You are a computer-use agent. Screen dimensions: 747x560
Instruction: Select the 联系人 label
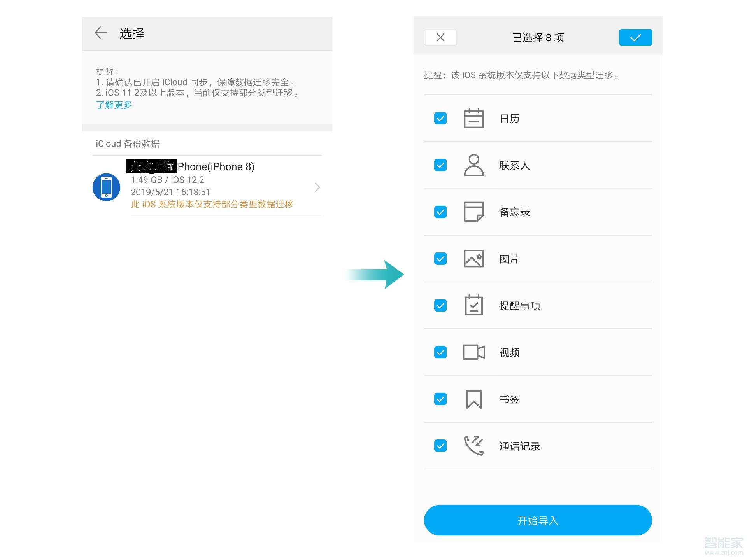click(x=514, y=165)
